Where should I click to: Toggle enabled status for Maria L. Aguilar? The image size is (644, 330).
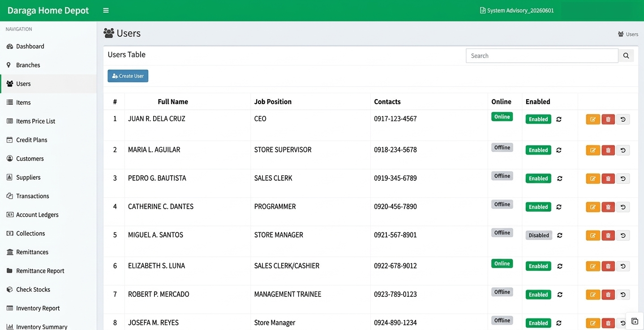[559, 150]
